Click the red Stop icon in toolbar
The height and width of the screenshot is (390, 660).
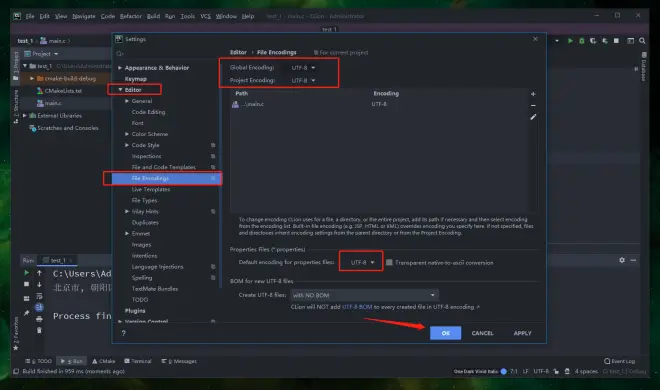point(616,41)
